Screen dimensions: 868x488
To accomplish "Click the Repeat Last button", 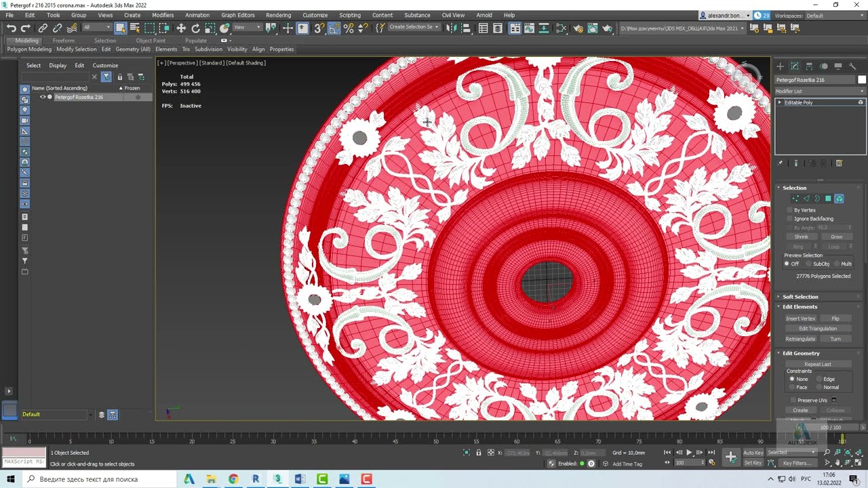I will coord(818,364).
